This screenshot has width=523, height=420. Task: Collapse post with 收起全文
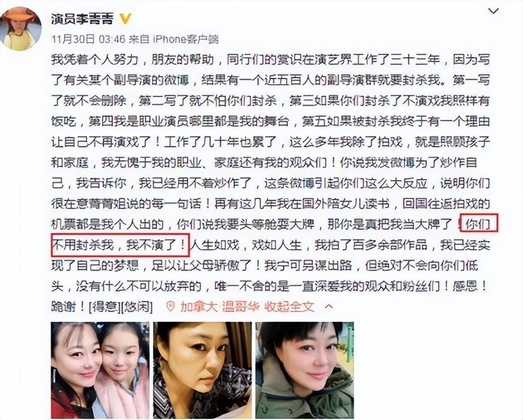pos(289,306)
